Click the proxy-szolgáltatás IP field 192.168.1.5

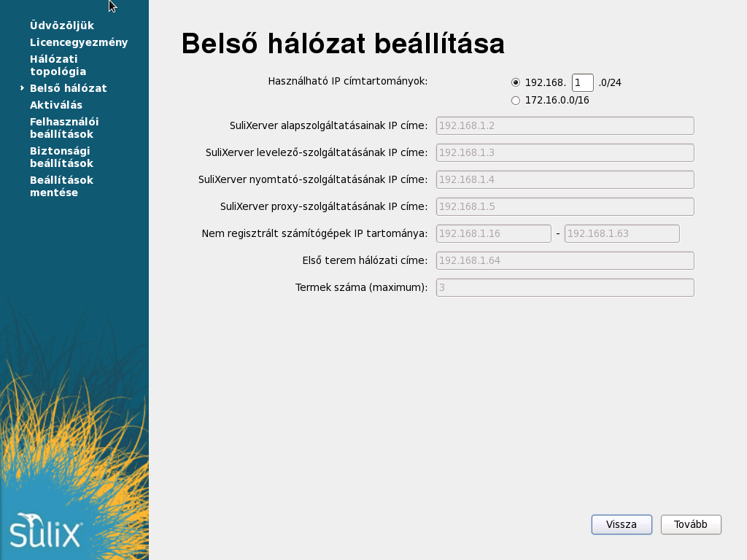[x=565, y=206]
